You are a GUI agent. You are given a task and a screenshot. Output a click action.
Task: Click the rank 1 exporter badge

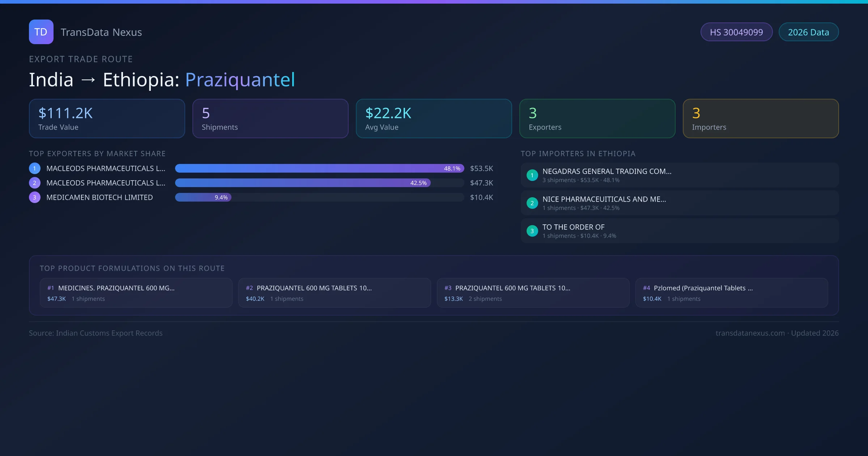[x=35, y=168]
